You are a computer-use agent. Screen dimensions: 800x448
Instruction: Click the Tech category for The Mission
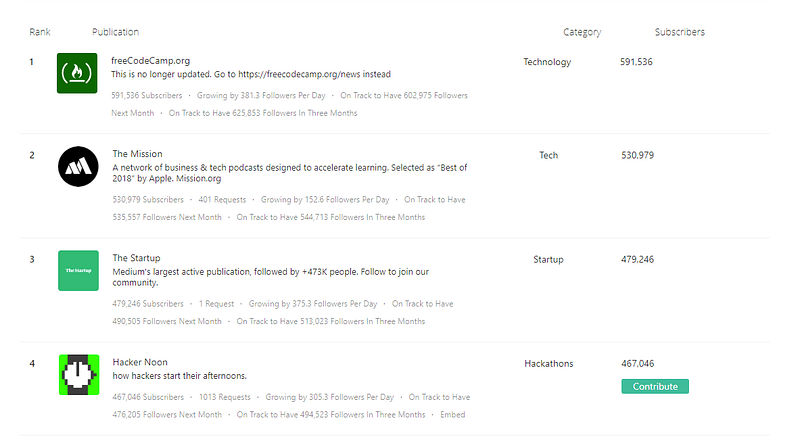point(548,155)
